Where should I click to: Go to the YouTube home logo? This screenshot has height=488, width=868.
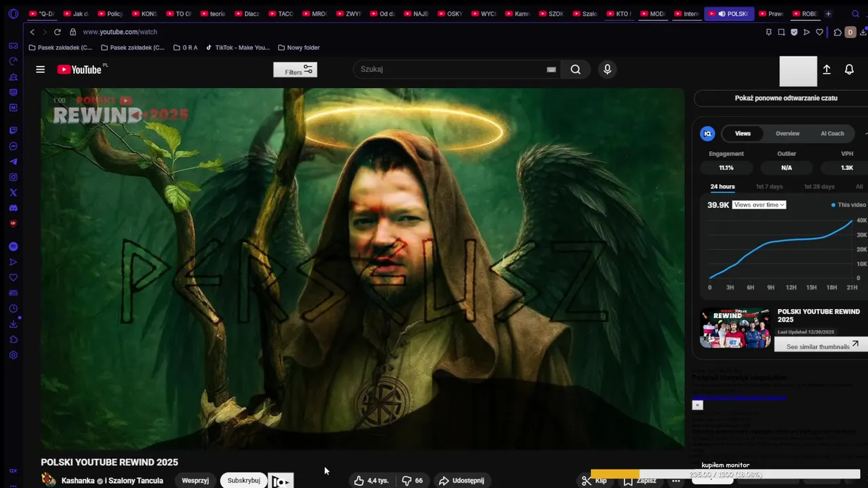(x=79, y=69)
